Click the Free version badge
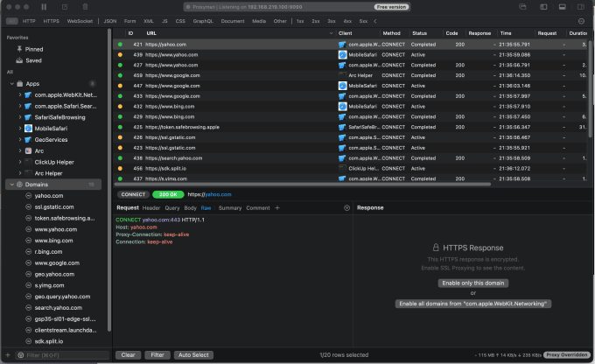595x364 pixels. [x=391, y=7]
